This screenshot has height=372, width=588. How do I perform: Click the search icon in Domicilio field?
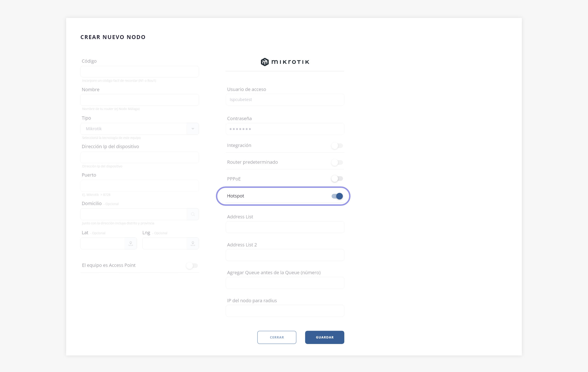coord(193,214)
